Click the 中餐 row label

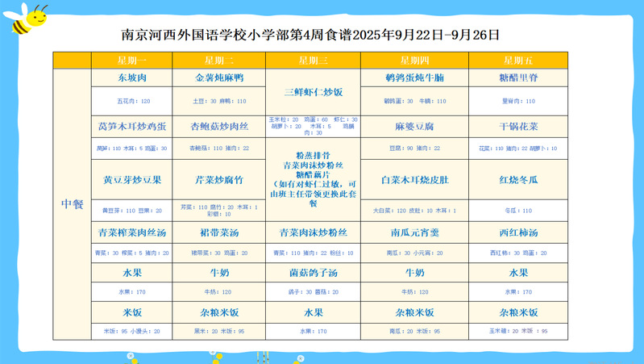pos(73,204)
